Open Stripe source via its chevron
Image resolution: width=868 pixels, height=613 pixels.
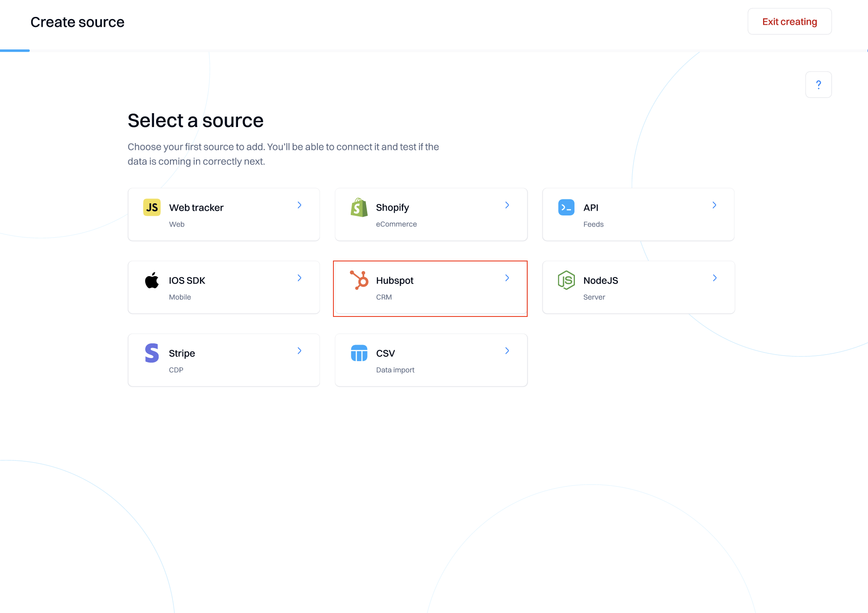299,351
